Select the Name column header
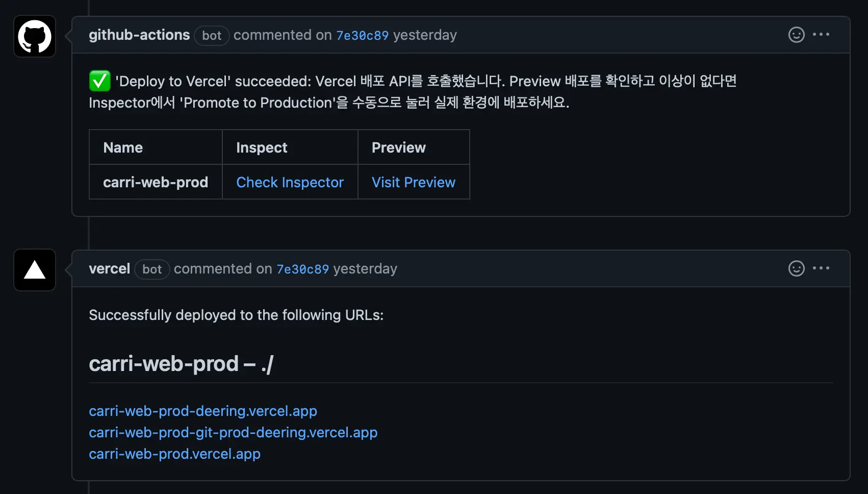This screenshot has width=868, height=494. pos(156,147)
